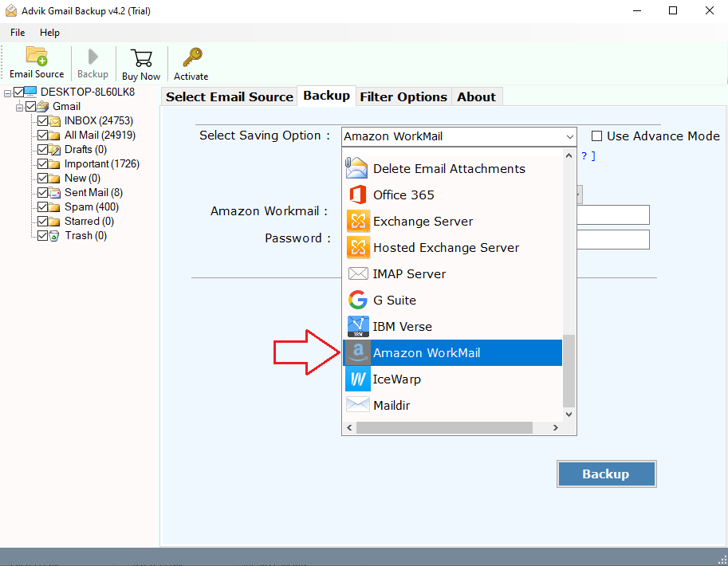Viewport: 728px width, 566px height.
Task: Click the Amazon WorkMail logo icon
Action: 358,352
